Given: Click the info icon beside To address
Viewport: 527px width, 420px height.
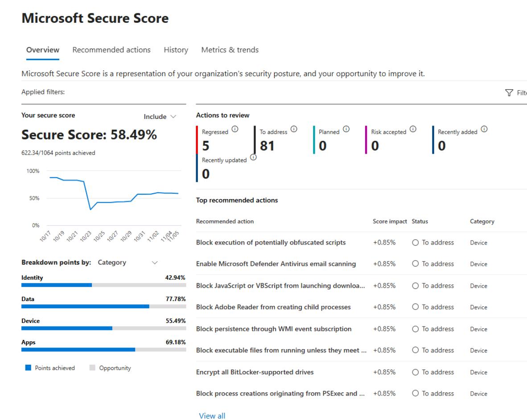Looking at the screenshot, I should tap(294, 130).
